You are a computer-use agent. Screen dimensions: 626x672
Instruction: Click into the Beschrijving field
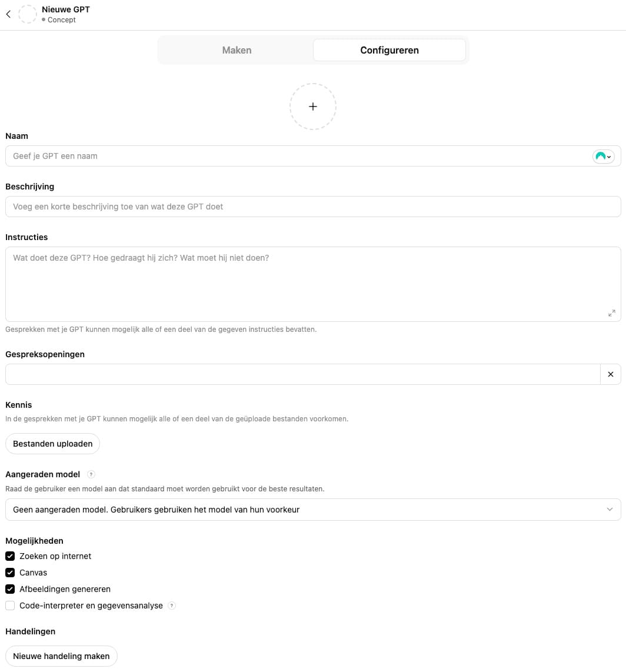tap(313, 207)
